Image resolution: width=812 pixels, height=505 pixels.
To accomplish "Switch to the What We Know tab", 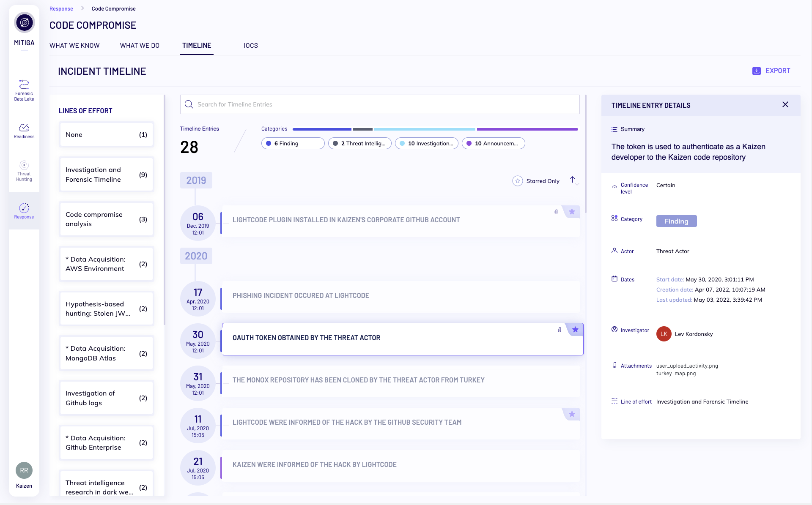I will point(74,46).
